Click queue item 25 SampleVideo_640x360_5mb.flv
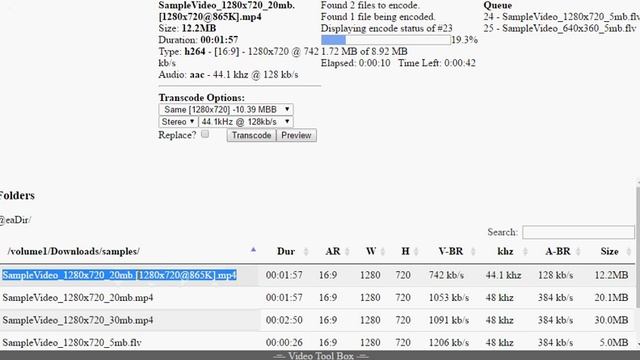The height and width of the screenshot is (360, 640). tap(560, 28)
